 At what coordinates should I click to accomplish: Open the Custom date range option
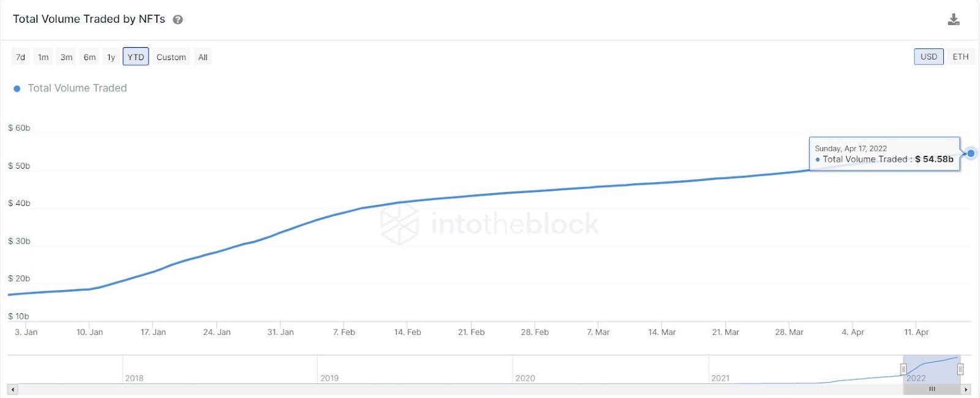[x=171, y=57]
